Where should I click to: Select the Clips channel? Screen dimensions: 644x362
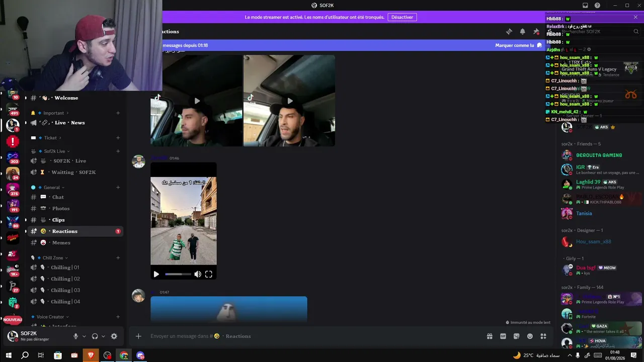75,220
